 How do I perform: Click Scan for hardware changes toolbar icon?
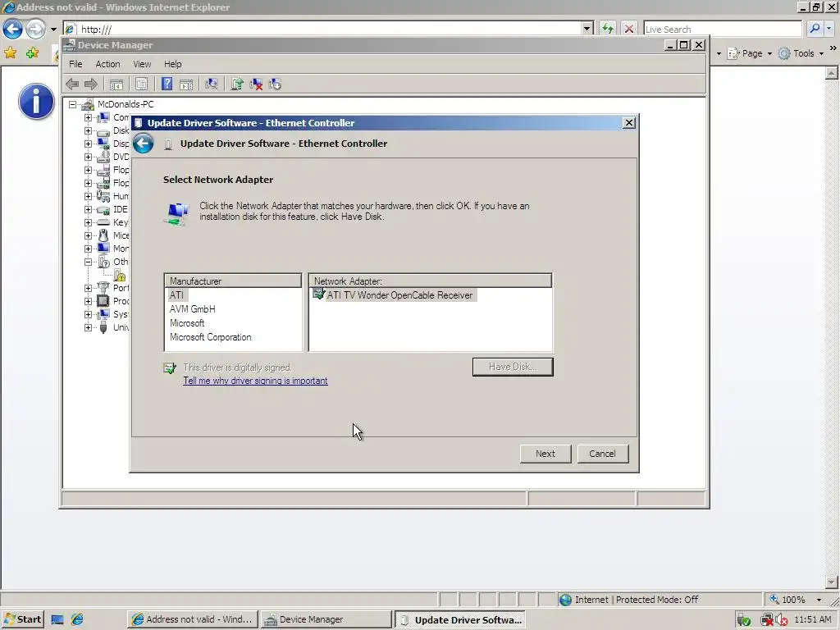[212, 84]
